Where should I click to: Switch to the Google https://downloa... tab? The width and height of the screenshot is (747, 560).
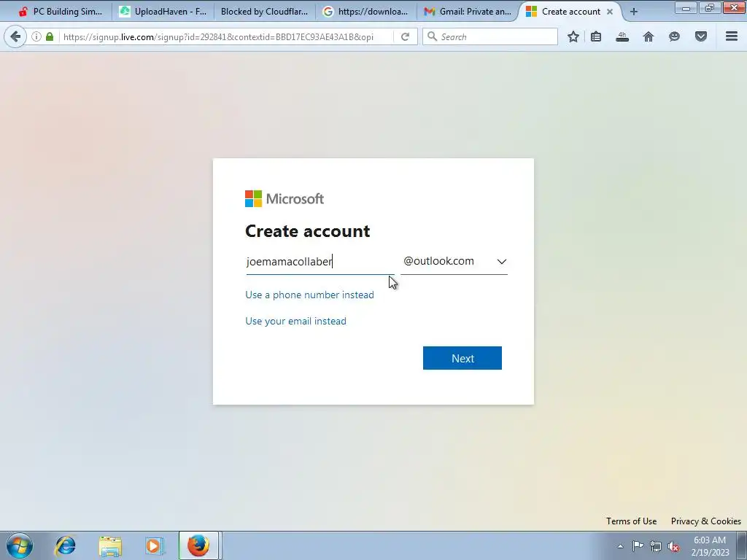coord(365,12)
